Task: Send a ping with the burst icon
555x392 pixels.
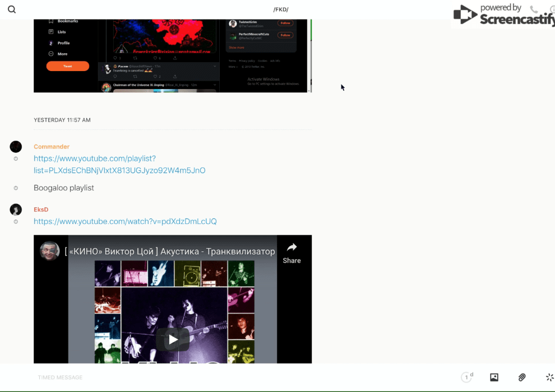Action: (549, 377)
